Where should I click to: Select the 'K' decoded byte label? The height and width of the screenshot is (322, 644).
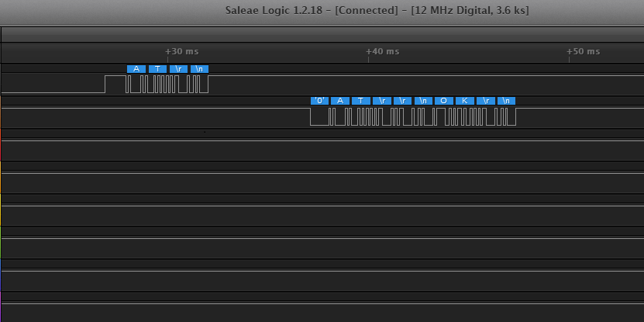[465, 101]
